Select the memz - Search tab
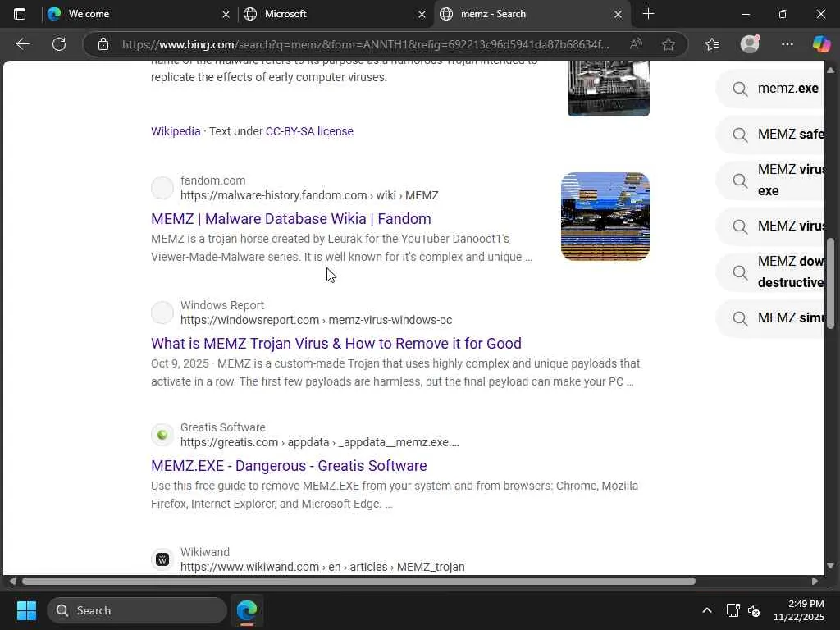This screenshot has width=840, height=630. pos(532,14)
